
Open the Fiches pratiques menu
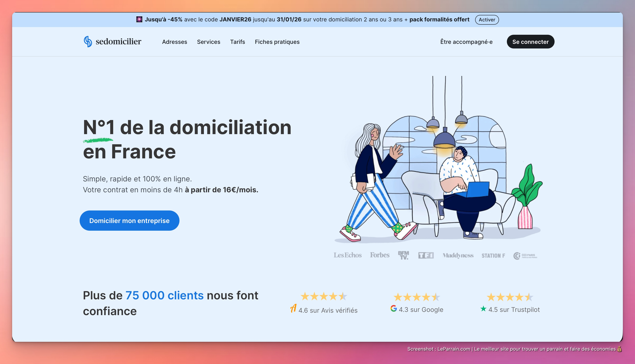pos(277,42)
